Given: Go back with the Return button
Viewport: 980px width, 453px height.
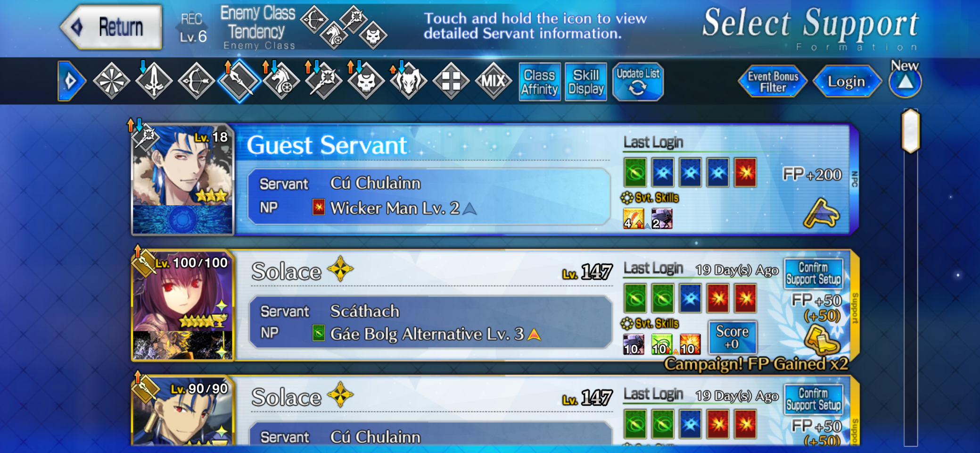Looking at the screenshot, I should [112, 27].
